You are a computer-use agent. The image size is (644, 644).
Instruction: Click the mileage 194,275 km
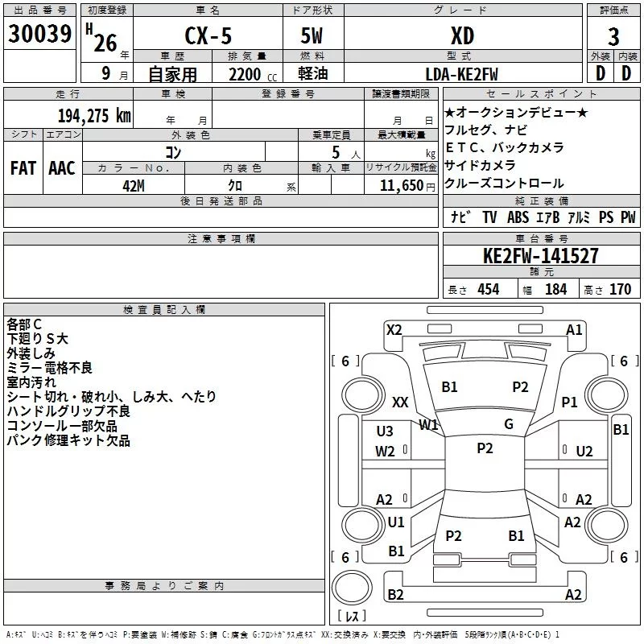click(x=94, y=116)
